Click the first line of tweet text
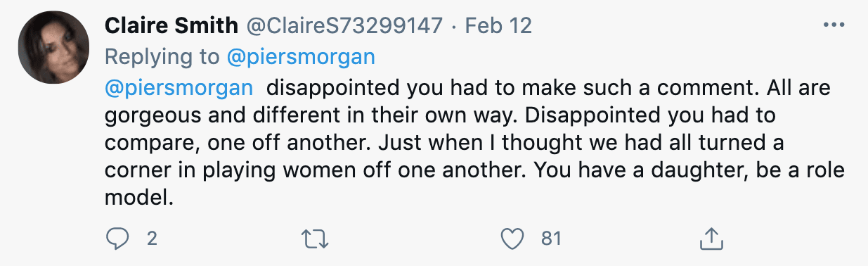This screenshot has width=868, height=266. tap(468, 89)
